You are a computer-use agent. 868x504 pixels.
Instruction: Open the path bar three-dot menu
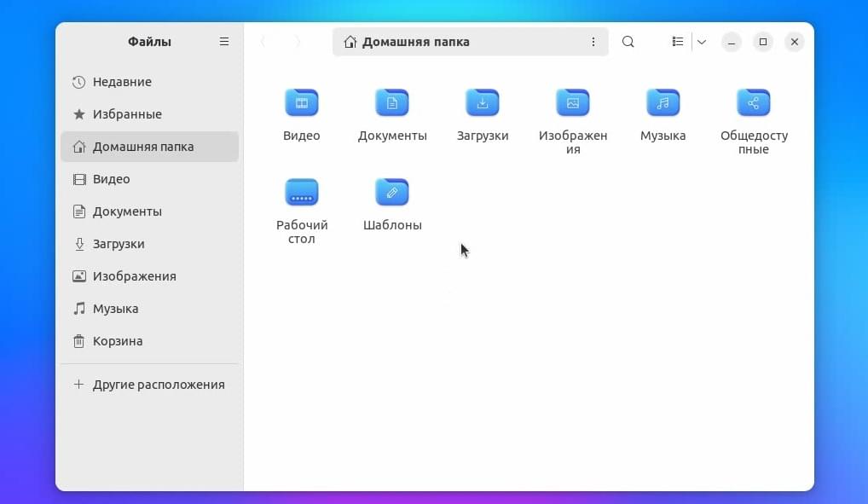coord(593,42)
